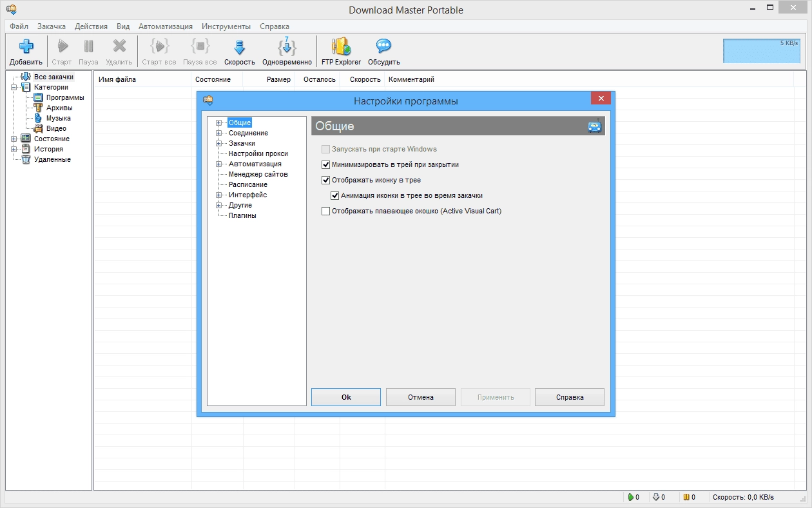Click the Архивы category icon

pos(38,108)
